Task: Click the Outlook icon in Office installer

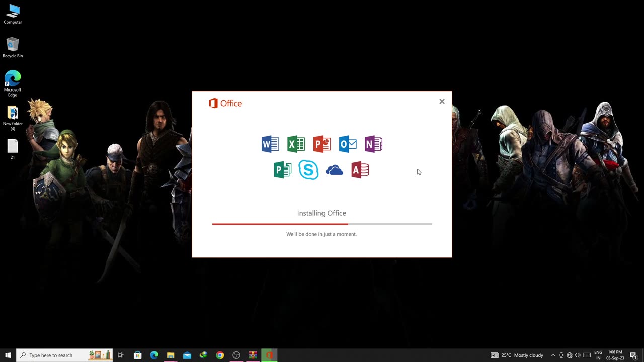Action: 348,144
